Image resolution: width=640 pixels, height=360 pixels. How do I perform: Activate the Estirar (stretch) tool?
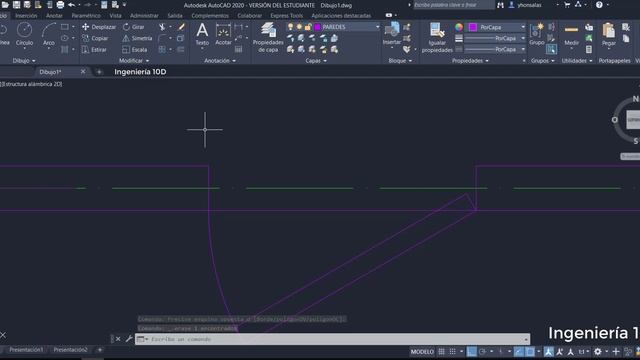(x=94, y=50)
